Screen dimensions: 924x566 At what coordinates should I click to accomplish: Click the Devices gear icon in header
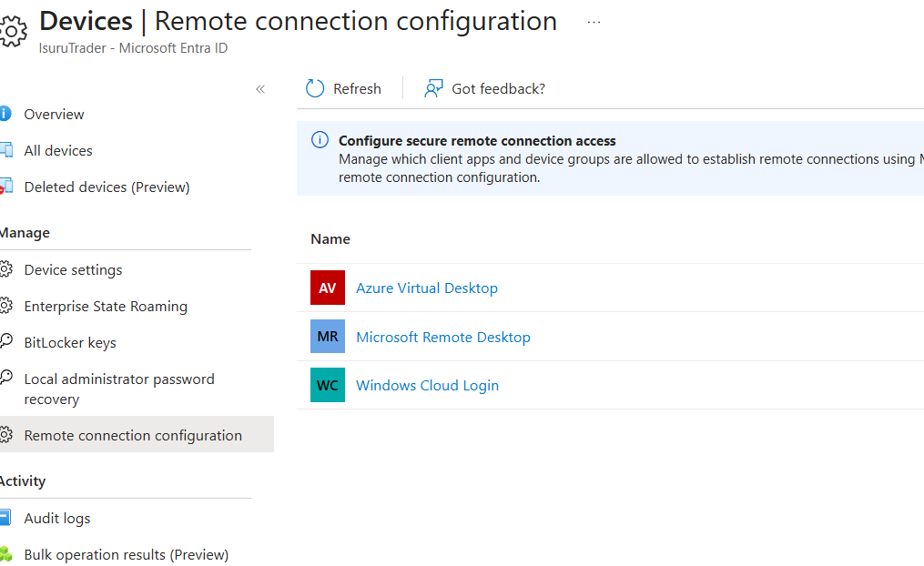pos(13,31)
